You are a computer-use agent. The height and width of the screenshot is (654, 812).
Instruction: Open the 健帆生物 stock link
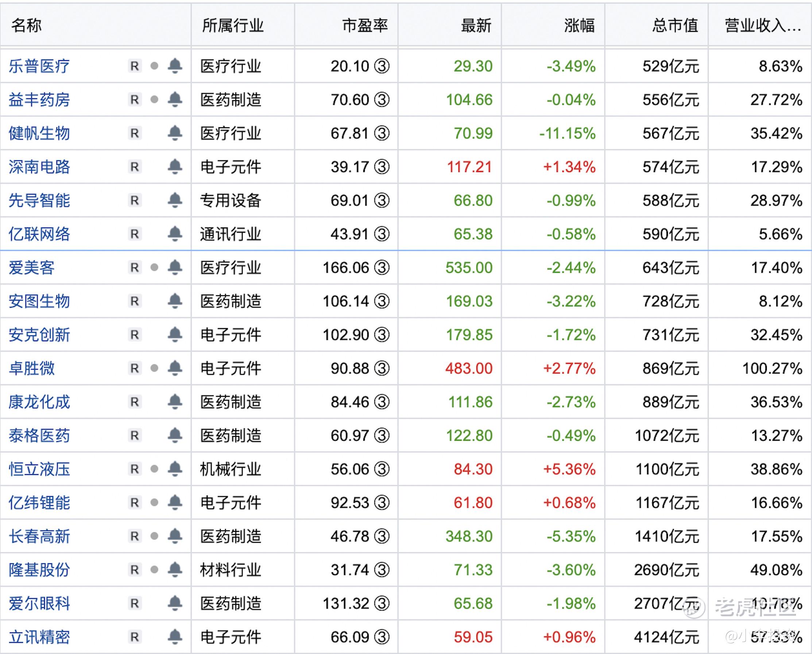tap(39, 133)
